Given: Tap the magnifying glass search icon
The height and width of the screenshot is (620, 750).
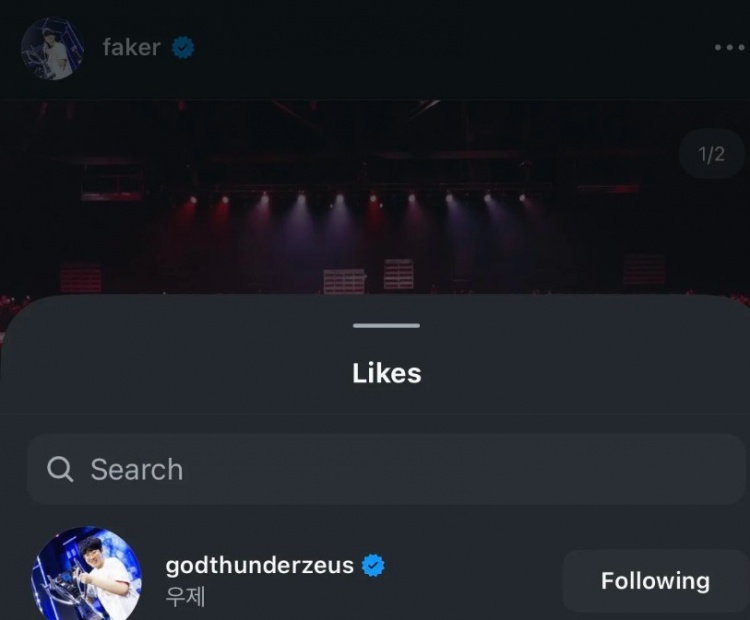Looking at the screenshot, I should [x=60, y=469].
